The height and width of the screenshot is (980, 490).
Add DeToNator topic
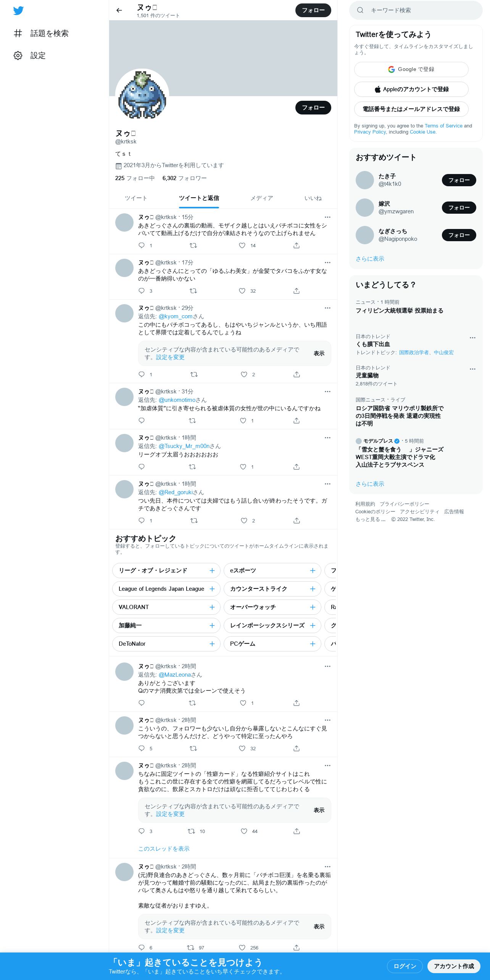(x=212, y=644)
